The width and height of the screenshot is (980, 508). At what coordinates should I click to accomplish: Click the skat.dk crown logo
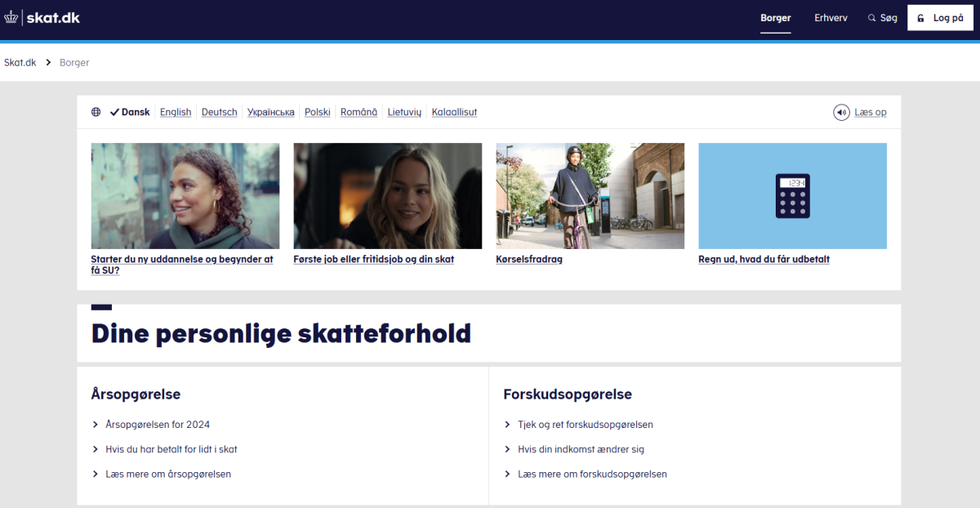pos(11,17)
